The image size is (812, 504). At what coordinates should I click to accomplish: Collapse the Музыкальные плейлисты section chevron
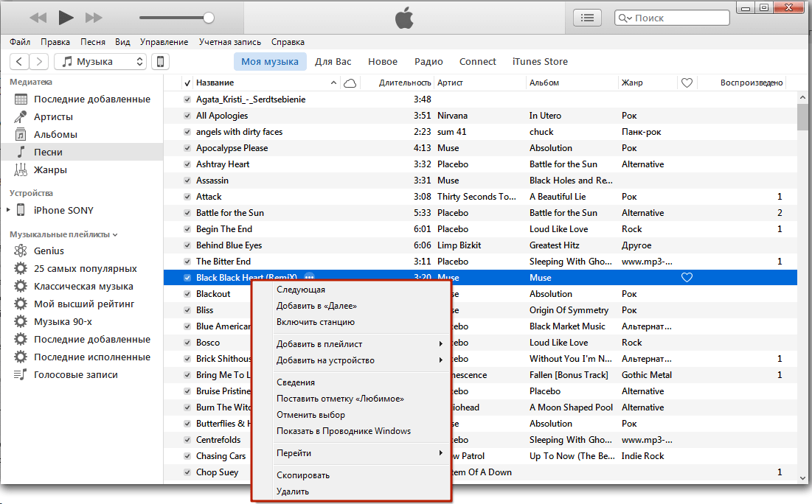115,235
